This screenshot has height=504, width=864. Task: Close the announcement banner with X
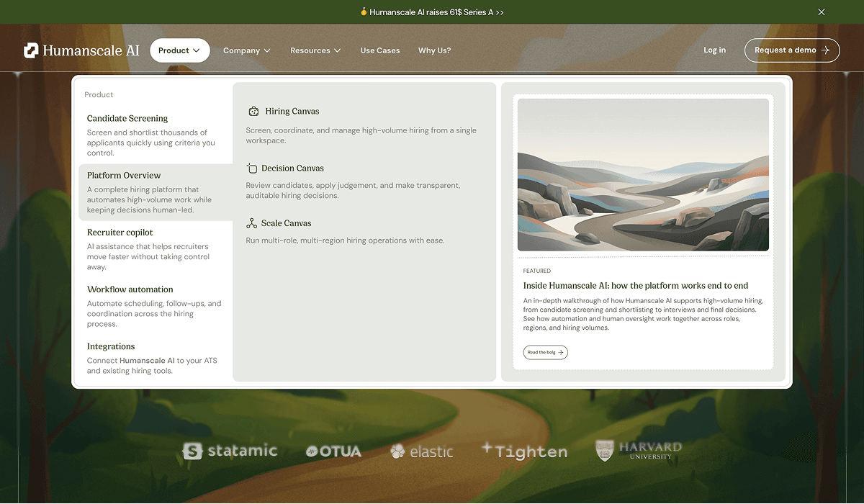click(x=822, y=12)
